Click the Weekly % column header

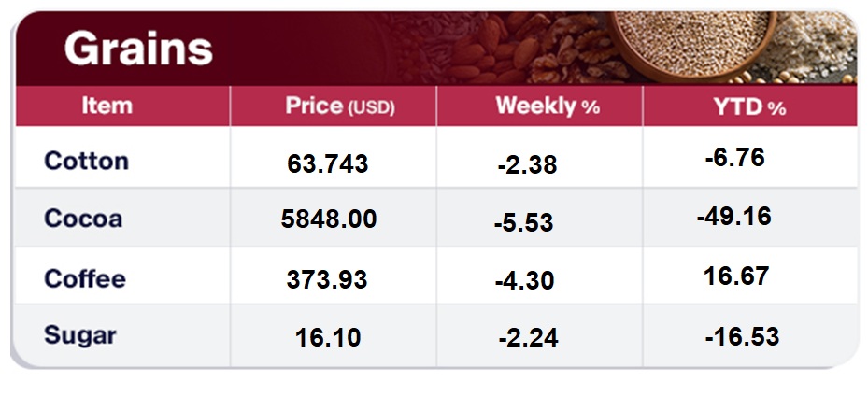coord(548,106)
